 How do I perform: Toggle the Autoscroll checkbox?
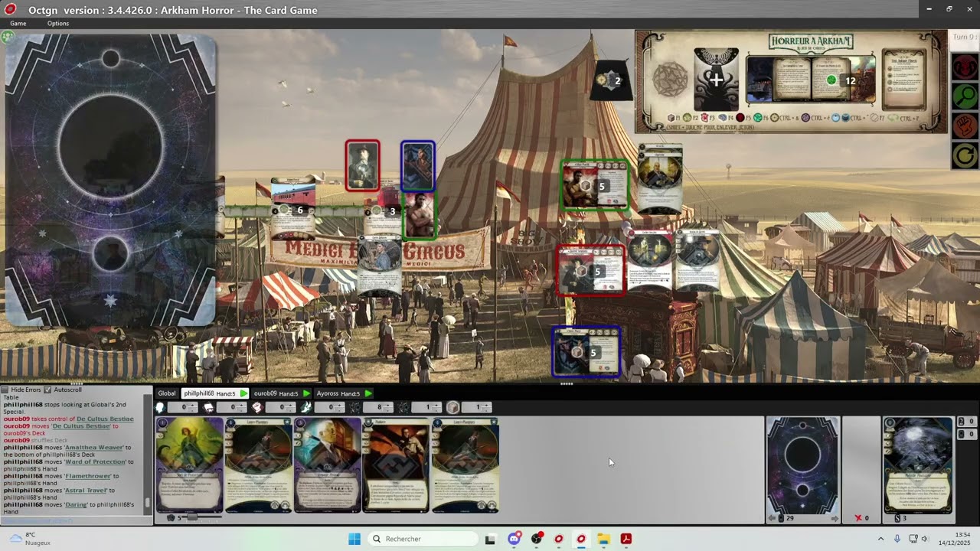click(x=47, y=390)
